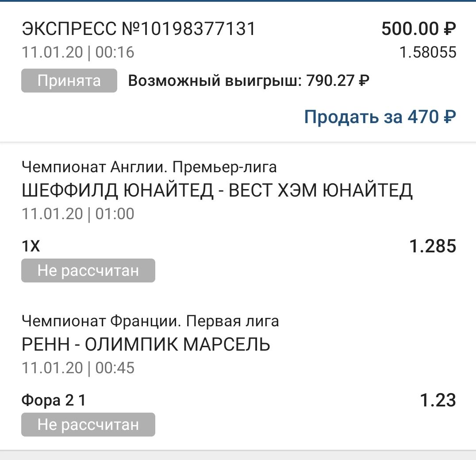Select the Фора 2 1 outcome label
The image size is (476, 460).
coord(54,400)
